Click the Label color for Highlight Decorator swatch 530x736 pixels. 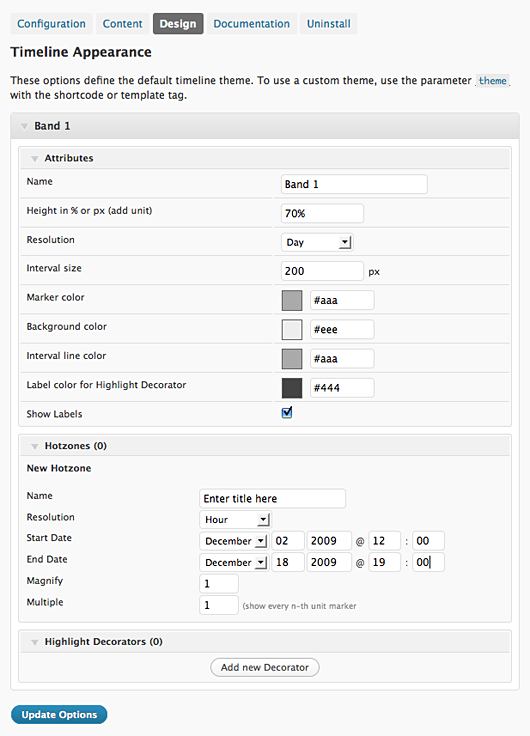pyautogui.click(x=292, y=388)
